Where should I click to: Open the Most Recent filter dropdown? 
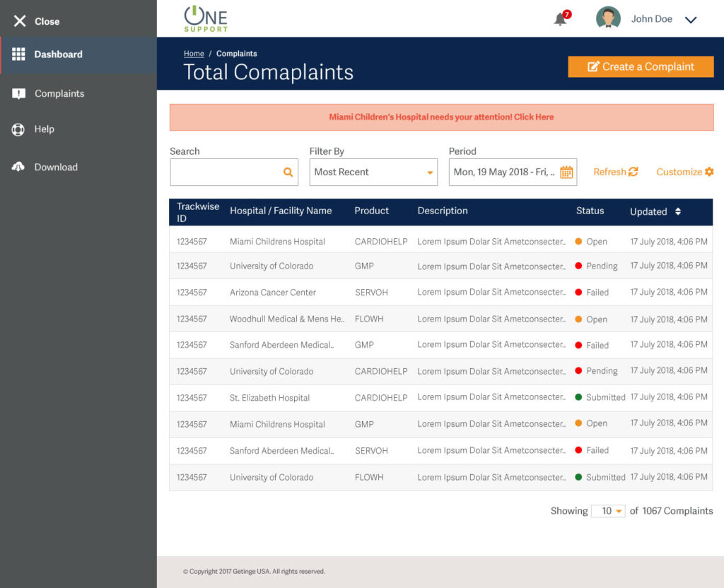click(373, 172)
